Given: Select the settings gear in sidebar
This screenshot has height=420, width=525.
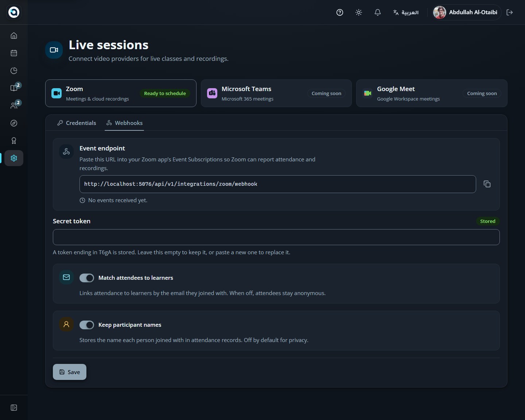Looking at the screenshot, I should [14, 158].
